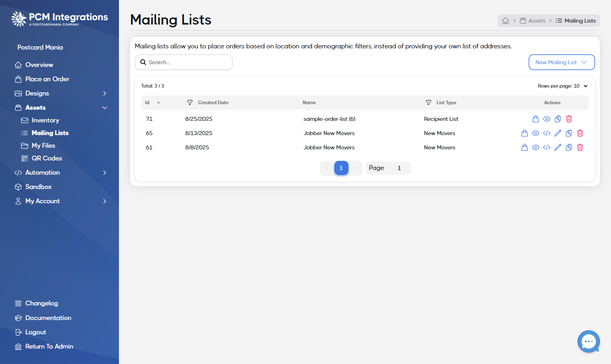Focus the Search input field
The width and height of the screenshot is (611, 364).
(184, 62)
